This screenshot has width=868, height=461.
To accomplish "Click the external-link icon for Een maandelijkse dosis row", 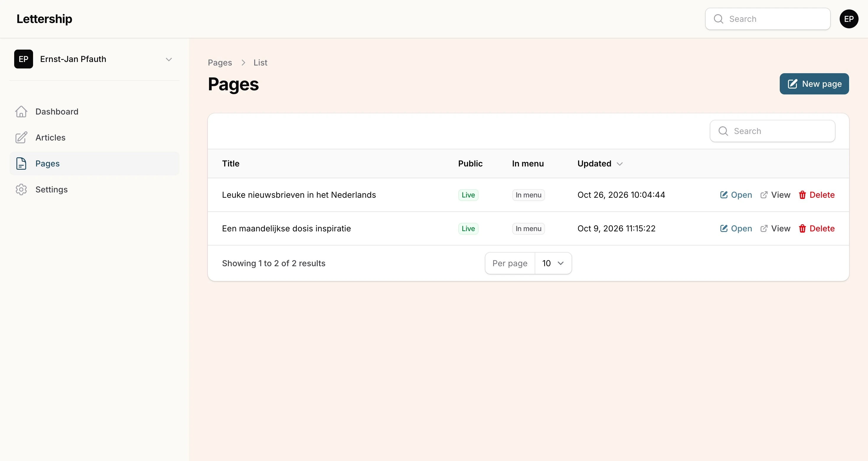I will [x=764, y=228].
